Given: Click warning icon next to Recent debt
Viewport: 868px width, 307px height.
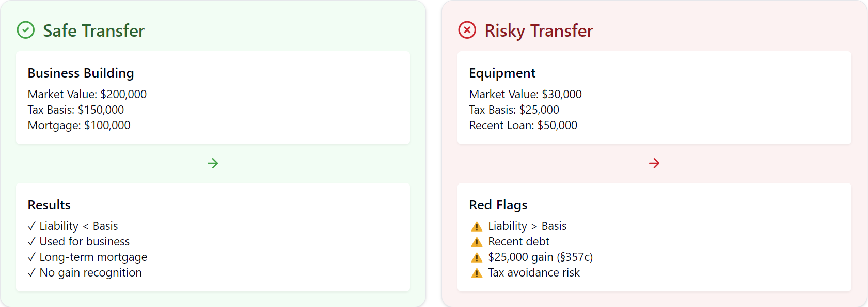Looking at the screenshot, I should 477,242.
